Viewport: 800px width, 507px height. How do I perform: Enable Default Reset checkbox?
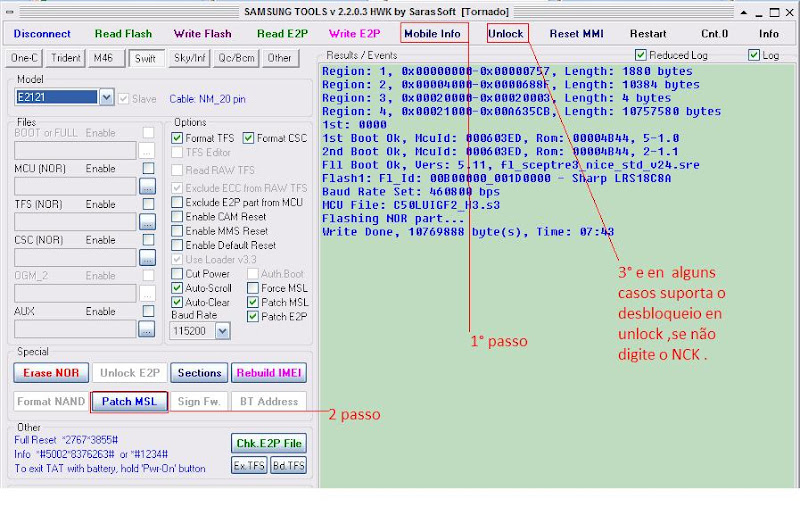click(x=177, y=245)
